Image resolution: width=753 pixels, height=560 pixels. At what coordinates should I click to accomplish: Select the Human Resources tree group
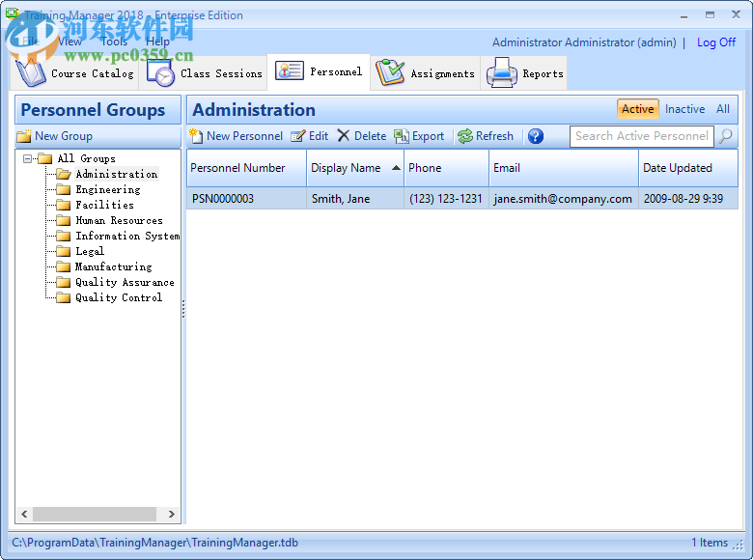[x=119, y=220]
